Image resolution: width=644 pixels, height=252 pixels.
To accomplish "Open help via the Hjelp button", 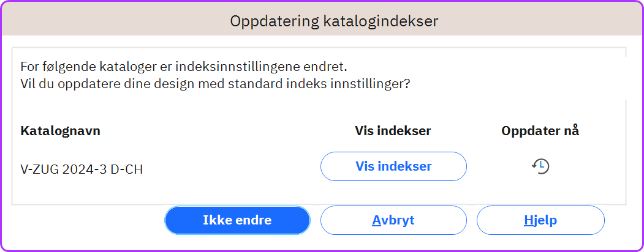I will click(x=540, y=220).
